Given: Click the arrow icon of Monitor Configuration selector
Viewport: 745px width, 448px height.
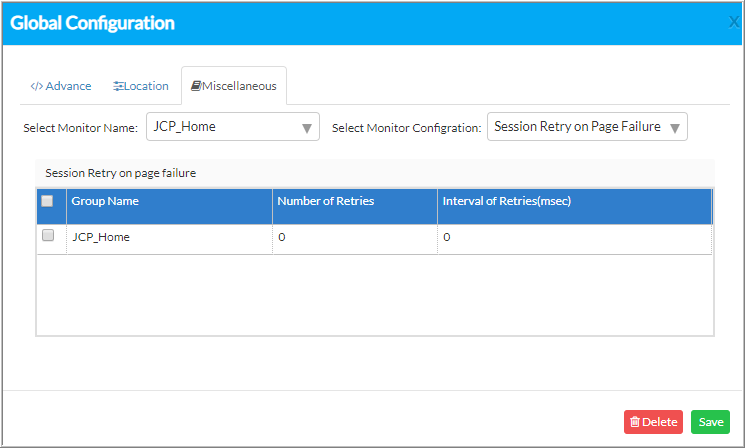Looking at the screenshot, I should (675, 128).
